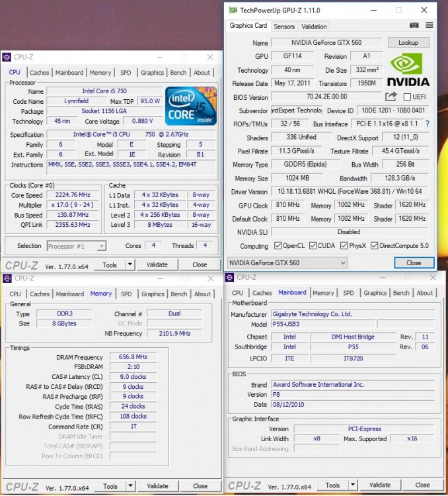
Task: Click the Memory Type GDDR5 (Elpida) field
Action: [305, 165]
